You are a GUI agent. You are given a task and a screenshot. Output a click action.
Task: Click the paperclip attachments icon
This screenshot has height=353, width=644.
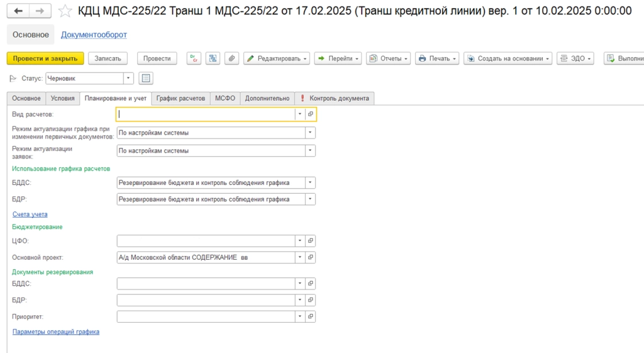tap(232, 59)
